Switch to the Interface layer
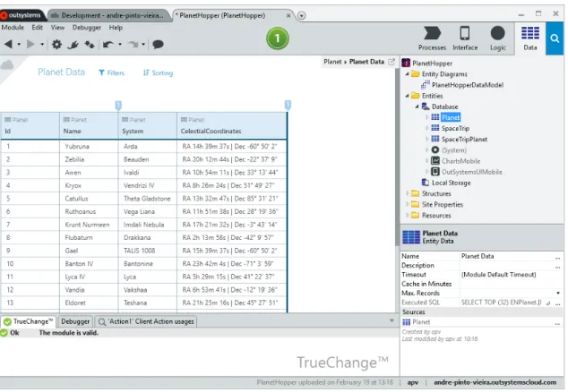Viewport: 568px width, 392px height. (465, 38)
